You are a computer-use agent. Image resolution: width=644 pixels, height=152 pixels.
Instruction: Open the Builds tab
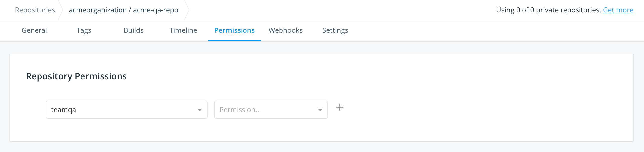pyautogui.click(x=134, y=30)
